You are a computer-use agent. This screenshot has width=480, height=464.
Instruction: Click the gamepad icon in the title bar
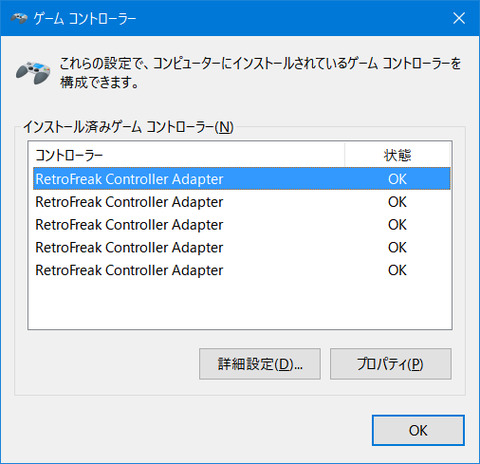point(19,18)
